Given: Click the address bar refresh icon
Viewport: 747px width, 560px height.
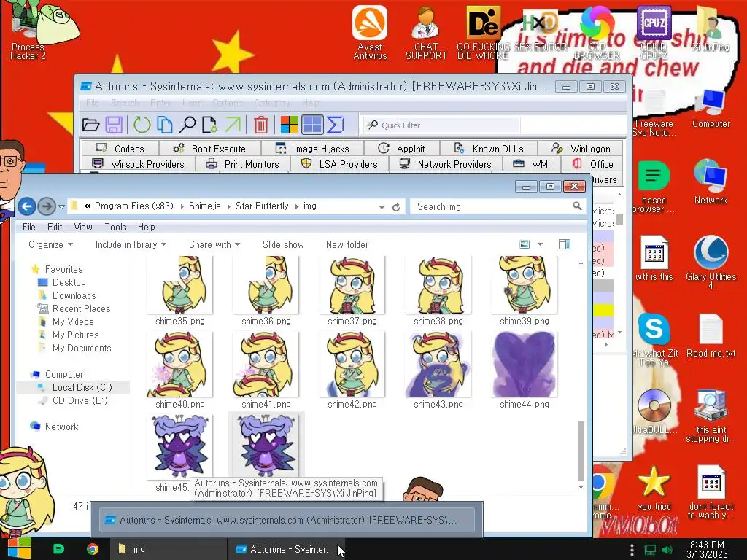Looking at the screenshot, I should tap(396, 207).
